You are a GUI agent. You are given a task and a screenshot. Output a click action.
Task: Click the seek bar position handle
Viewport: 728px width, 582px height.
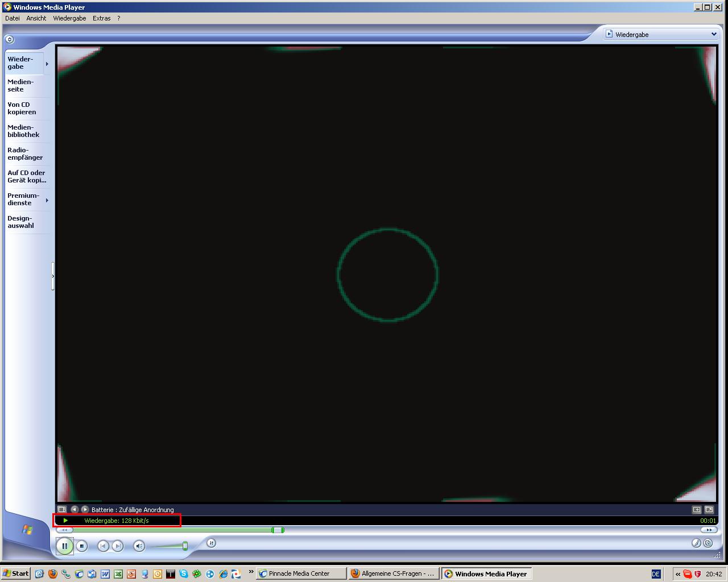[278, 530]
